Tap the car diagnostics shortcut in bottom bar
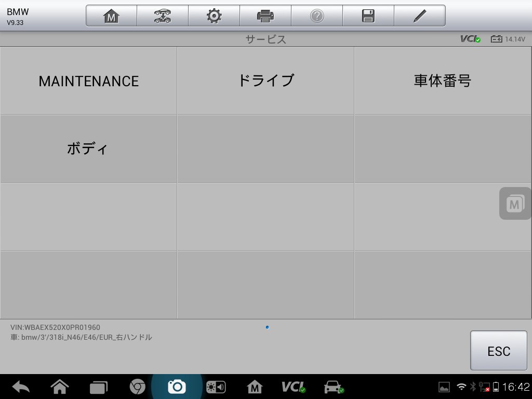Viewport: 532px width, 399px height. pyautogui.click(x=334, y=387)
